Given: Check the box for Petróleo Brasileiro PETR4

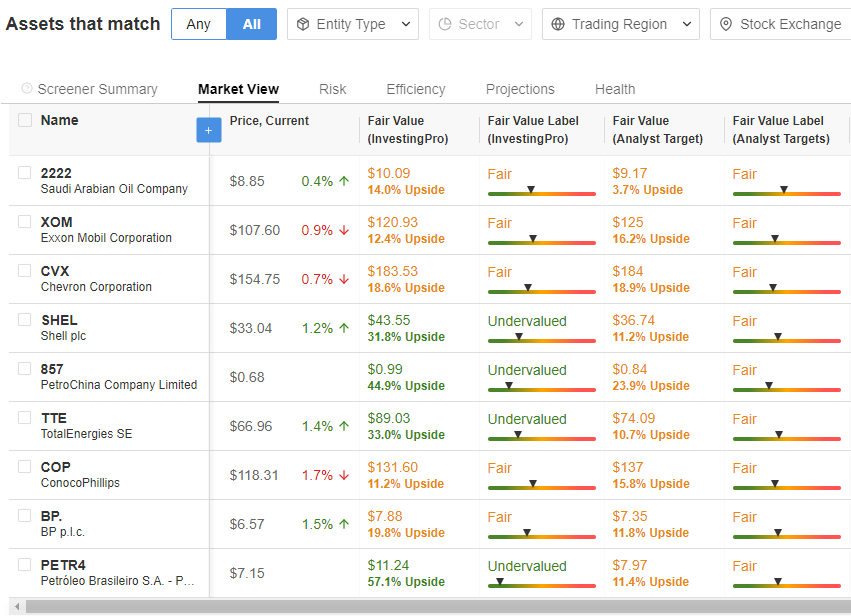Looking at the screenshot, I should coord(24,564).
